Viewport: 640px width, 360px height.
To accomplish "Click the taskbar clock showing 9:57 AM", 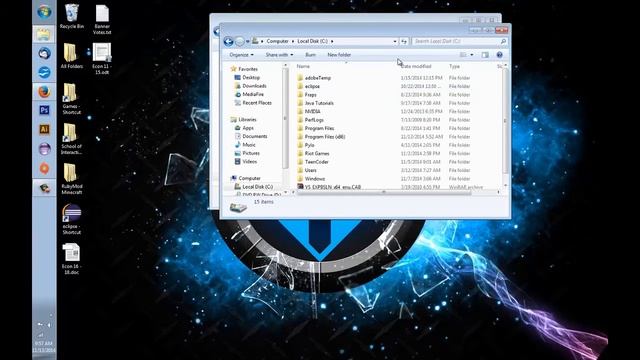I will (44, 347).
